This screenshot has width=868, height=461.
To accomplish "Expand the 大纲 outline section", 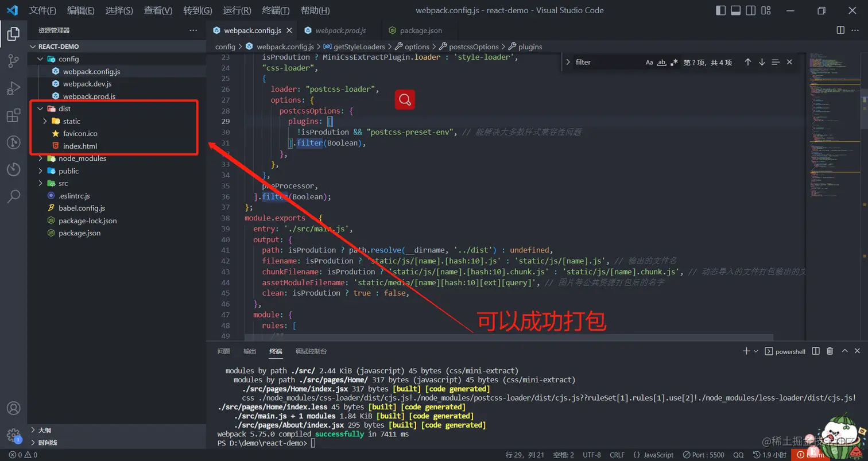I will 117,430.
